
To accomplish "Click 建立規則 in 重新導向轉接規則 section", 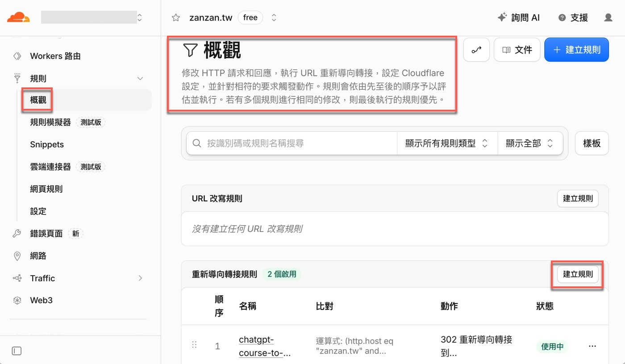I will click(x=578, y=274).
